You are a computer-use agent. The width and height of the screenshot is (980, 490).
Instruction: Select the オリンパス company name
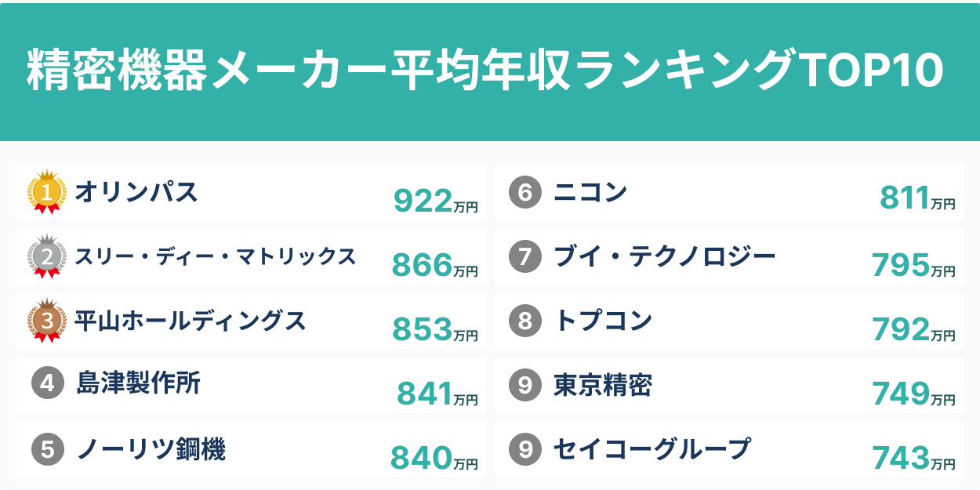coord(136,192)
